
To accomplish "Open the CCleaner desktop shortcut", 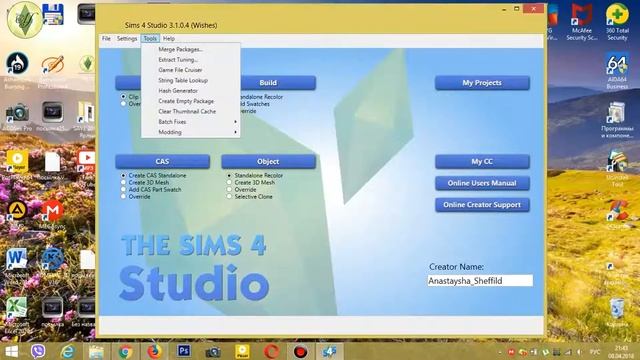I will click(x=617, y=214).
